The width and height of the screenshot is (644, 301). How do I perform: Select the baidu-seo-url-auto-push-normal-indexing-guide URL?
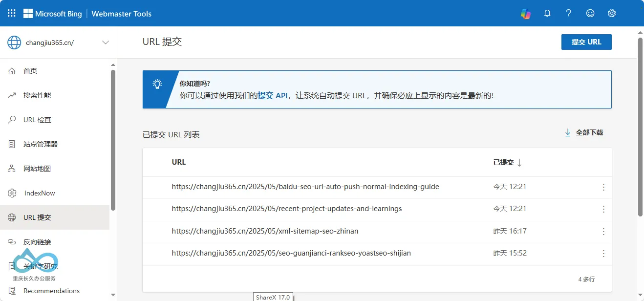pyautogui.click(x=305, y=187)
